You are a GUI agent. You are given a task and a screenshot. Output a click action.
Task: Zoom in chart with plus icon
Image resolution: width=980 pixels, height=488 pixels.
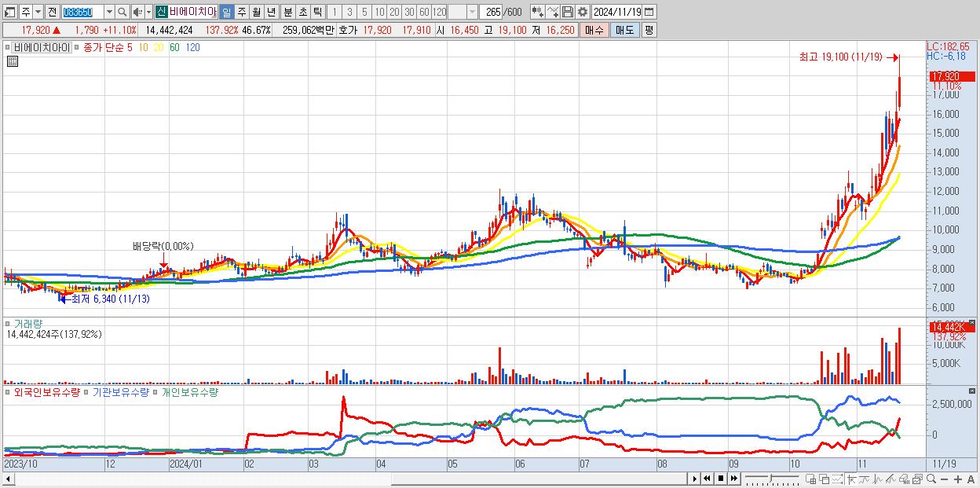click(958, 479)
